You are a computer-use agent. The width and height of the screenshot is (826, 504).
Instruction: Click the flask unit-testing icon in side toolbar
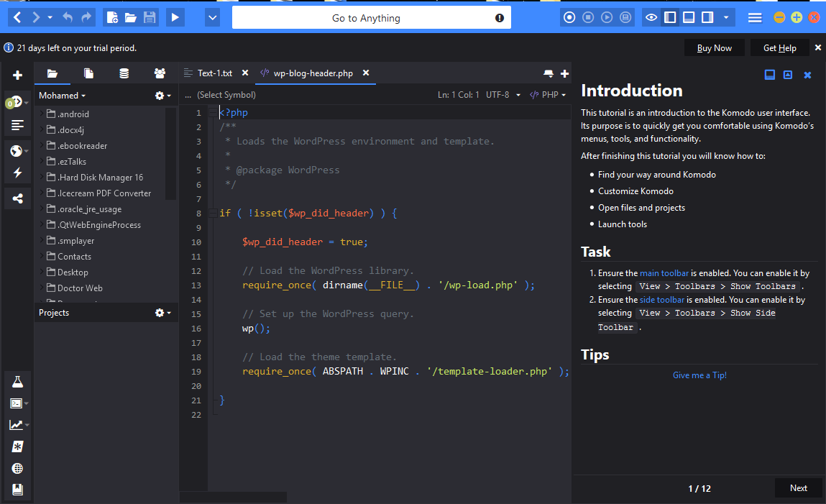[x=17, y=382]
